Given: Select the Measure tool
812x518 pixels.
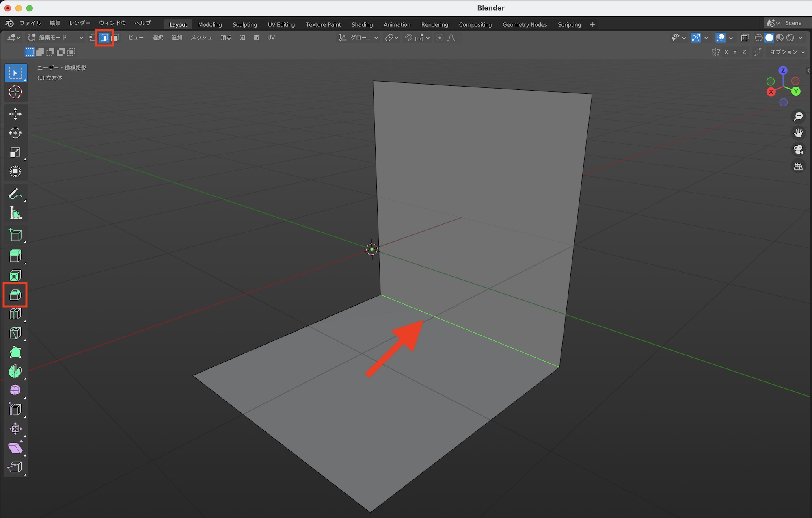Looking at the screenshot, I should 15,213.
